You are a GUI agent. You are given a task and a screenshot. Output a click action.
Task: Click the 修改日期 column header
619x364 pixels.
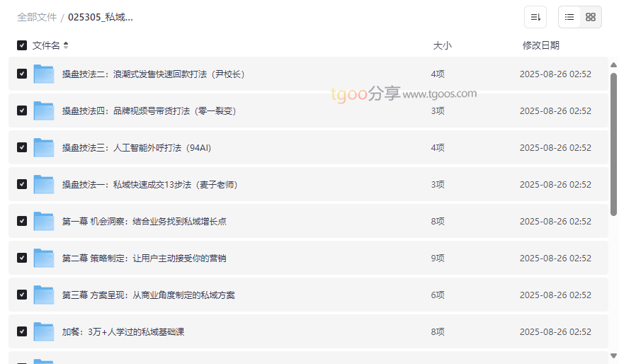[540, 45]
